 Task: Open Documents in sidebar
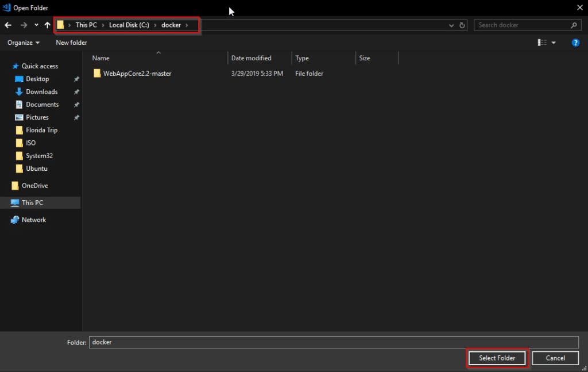point(42,104)
